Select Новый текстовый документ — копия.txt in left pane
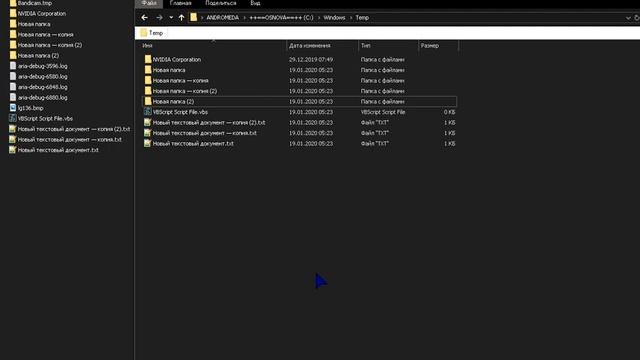The height and width of the screenshot is (360, 640). click(x=69, y=140)
